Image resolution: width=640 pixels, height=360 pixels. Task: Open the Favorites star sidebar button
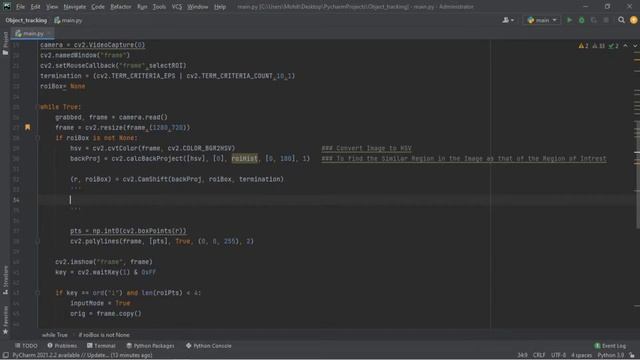(x=5, y=321)
